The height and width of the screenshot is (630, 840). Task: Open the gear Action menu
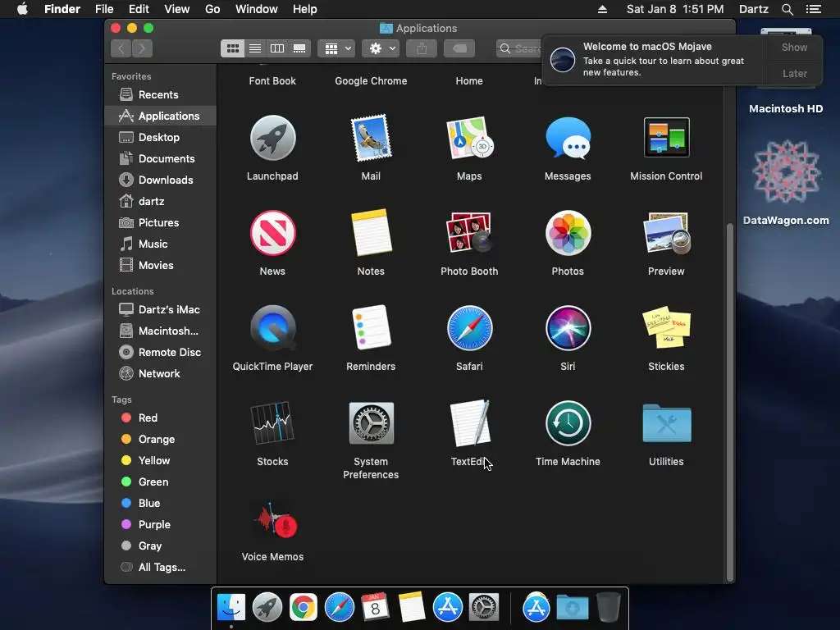click(381, 48)
